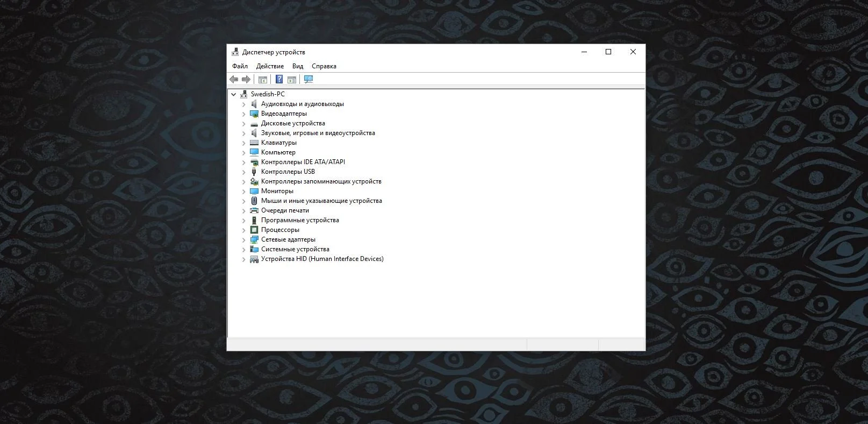Viewport: 868px width, 424px height.
Task: Click the Процессоры chip icon
Action: pos(254,230)
